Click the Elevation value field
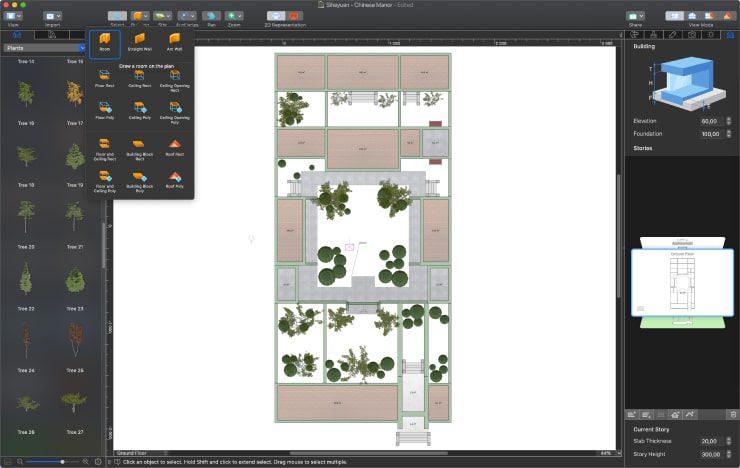The height and width of the screenshot is (468, 740). click(712, 121)
